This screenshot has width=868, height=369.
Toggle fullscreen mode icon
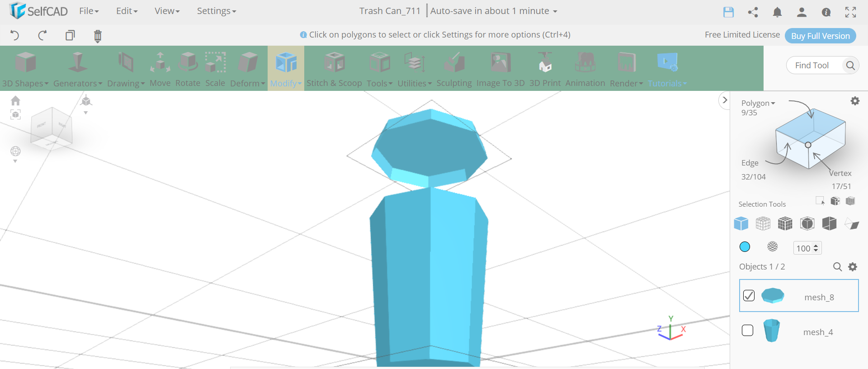click(x=850, y=12)
